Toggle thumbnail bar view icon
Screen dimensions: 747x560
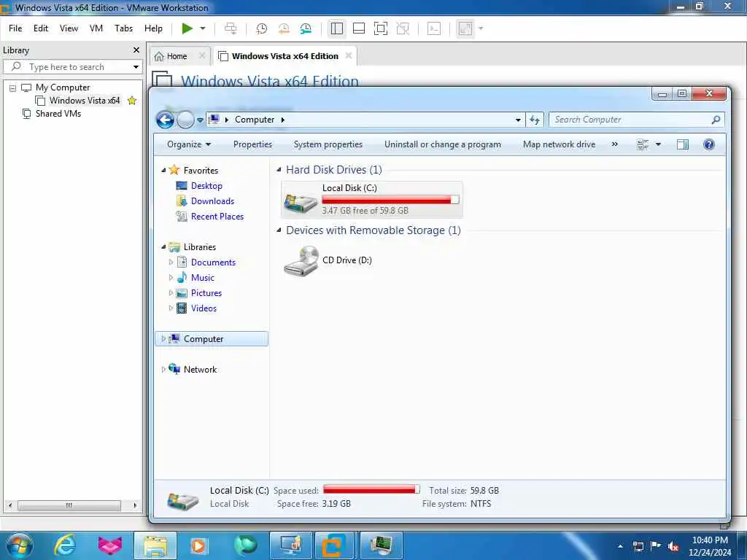(x=359, y=28)
